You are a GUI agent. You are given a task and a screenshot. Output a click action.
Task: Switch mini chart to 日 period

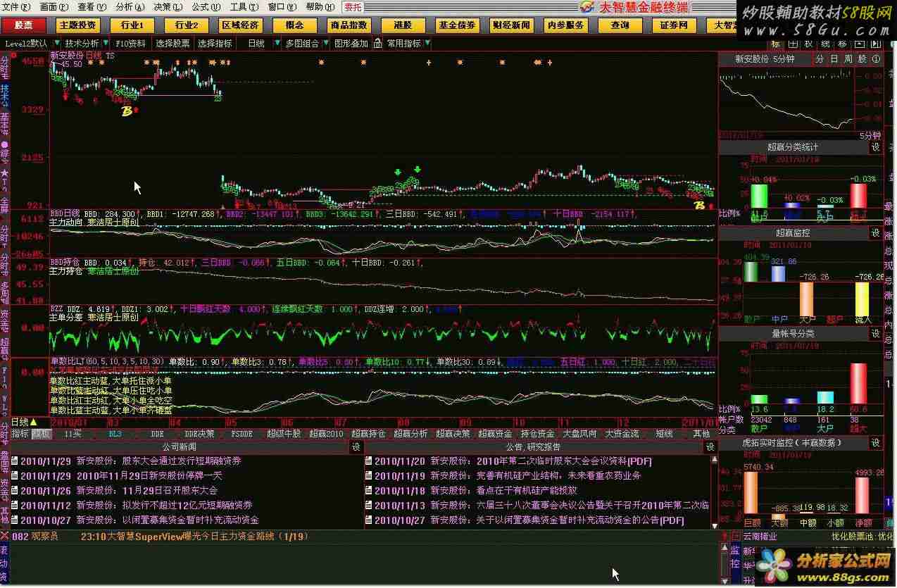pos(834,59)
